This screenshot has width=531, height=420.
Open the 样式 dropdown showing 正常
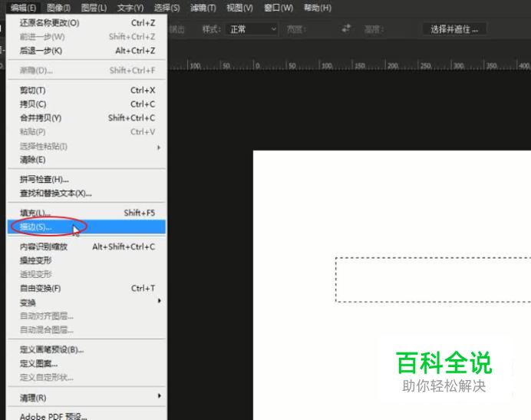252,29
